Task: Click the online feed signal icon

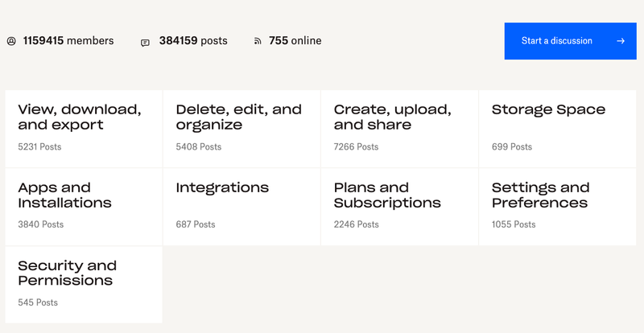Action: pos(258,41)
